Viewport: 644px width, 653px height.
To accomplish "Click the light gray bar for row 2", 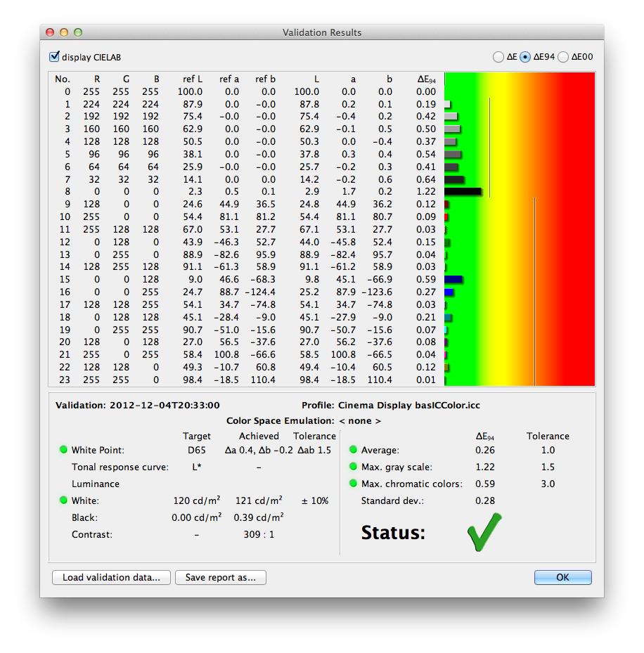I will [x=451, y=117].
